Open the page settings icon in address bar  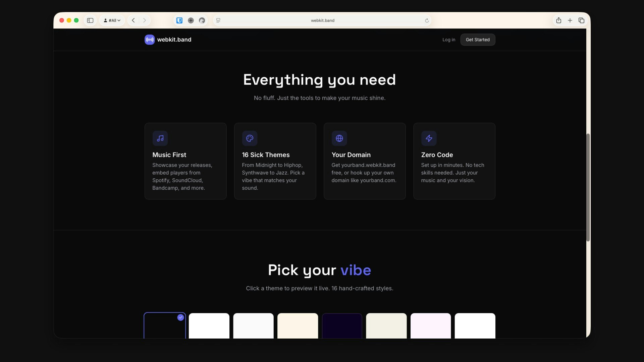218,20
